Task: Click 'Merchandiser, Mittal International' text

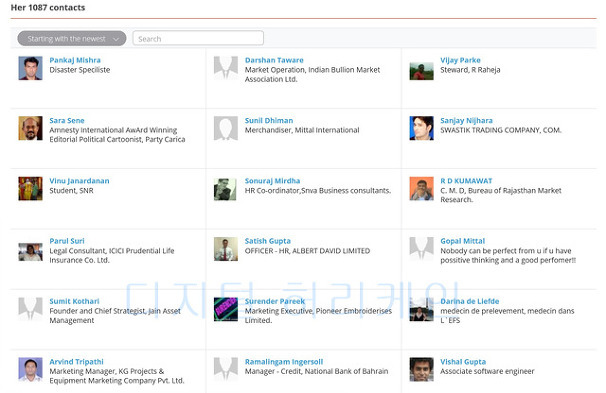Action: (302, 130)
